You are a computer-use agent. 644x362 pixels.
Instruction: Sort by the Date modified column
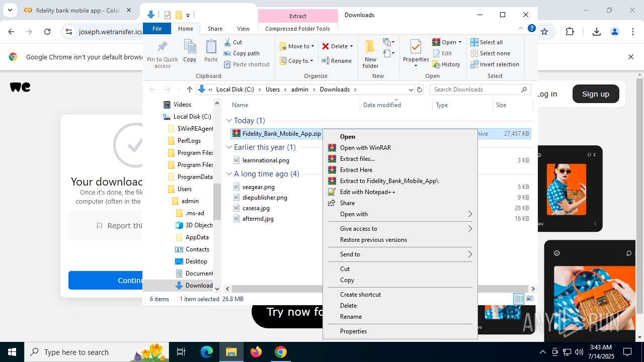point(396,105)
